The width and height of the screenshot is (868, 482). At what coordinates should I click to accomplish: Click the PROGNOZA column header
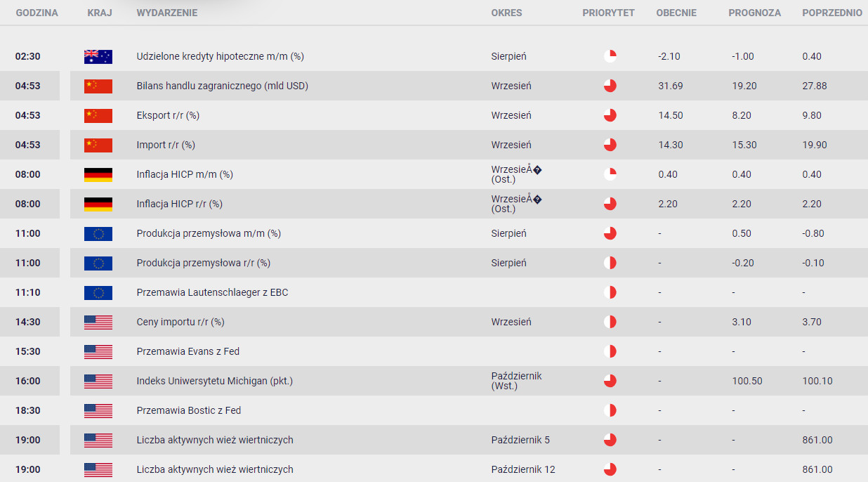coord(754,13)
